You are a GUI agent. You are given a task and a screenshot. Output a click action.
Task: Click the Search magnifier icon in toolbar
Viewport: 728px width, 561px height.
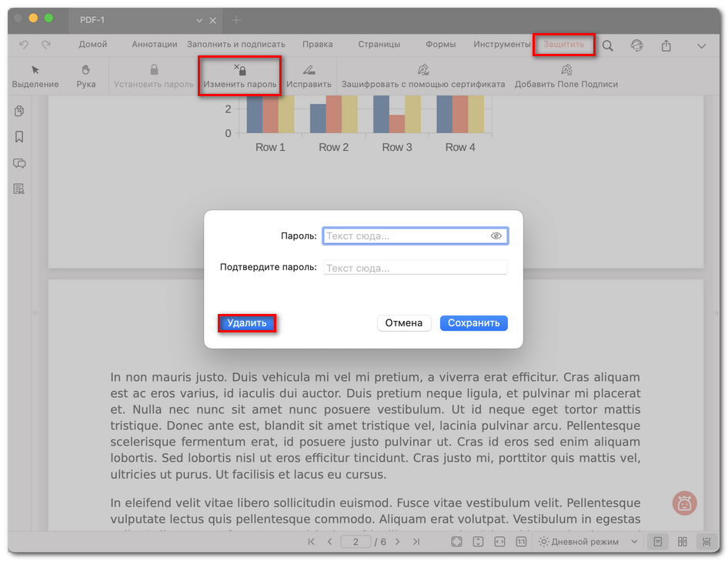607,45
